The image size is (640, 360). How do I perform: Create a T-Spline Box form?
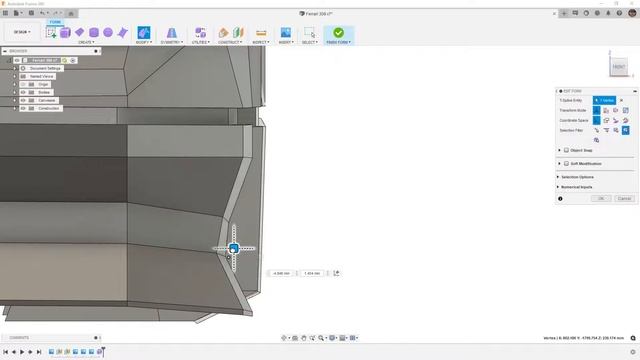[65, 33]
